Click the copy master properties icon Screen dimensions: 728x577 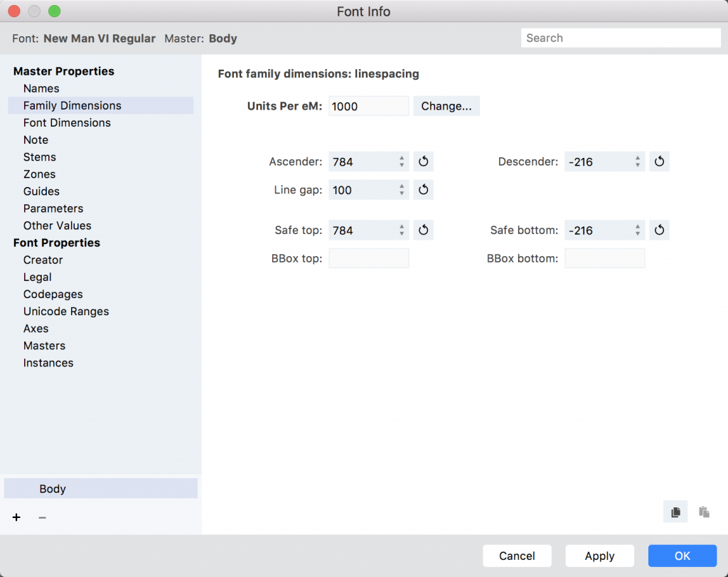point(675,512)
